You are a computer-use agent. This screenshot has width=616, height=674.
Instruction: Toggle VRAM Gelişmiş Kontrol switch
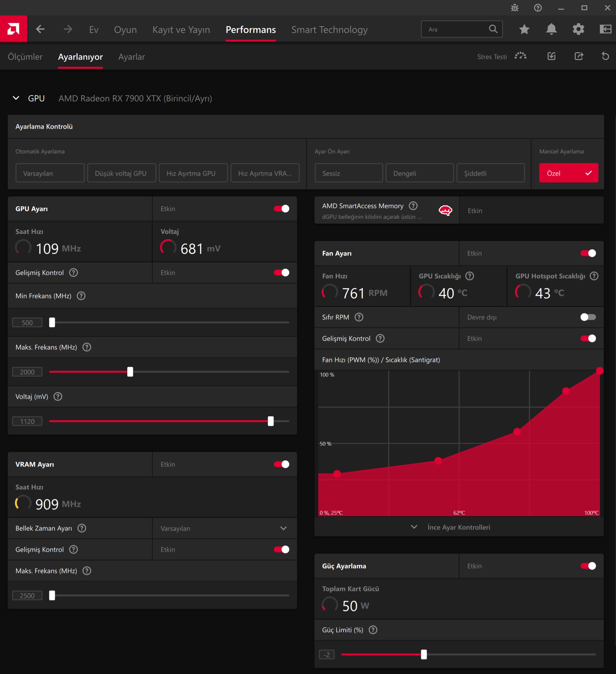(x=282, y=550)
